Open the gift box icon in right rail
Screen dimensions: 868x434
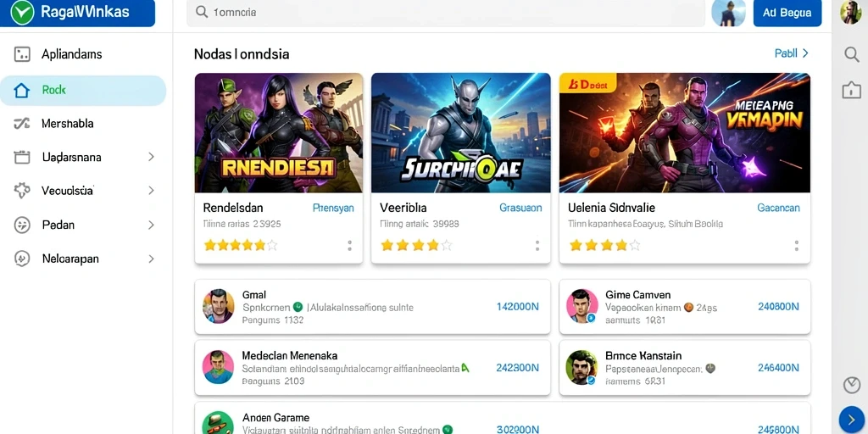pos(851,90)
